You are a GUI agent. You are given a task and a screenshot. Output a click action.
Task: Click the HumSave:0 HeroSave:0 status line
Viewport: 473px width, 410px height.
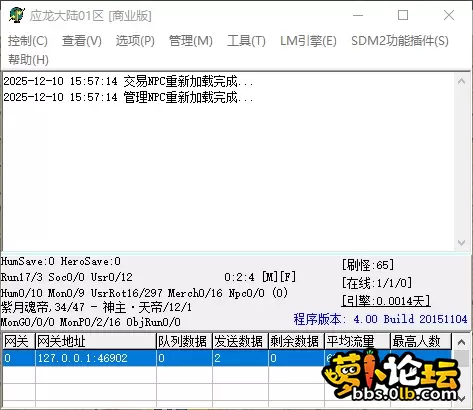tap(61, 261)
